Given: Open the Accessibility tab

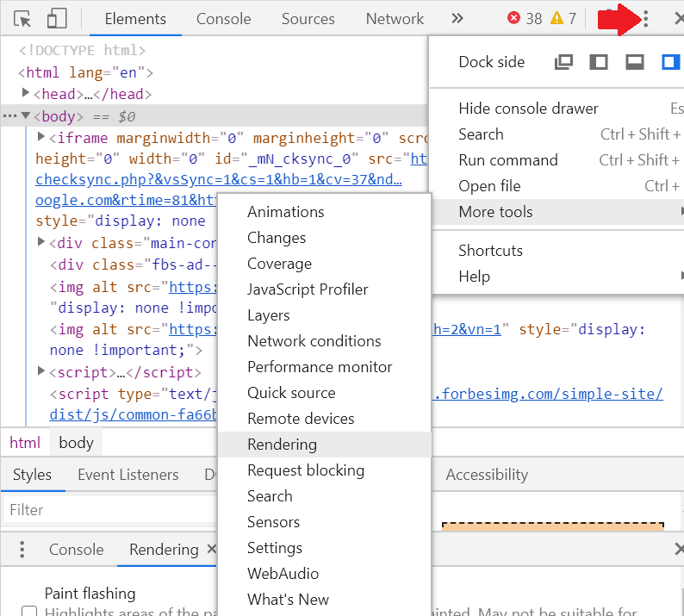Looking at the screenshot, I should (x=487, y=475).
